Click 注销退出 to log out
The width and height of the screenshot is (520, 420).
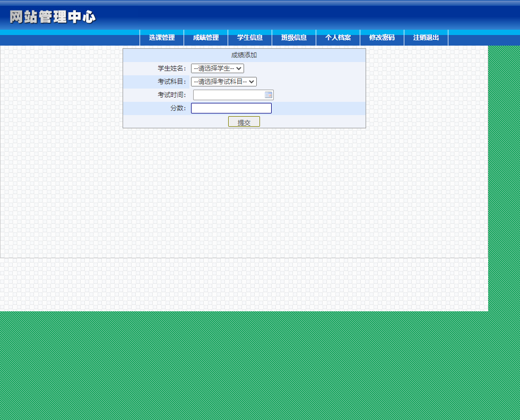coord(426,38)
